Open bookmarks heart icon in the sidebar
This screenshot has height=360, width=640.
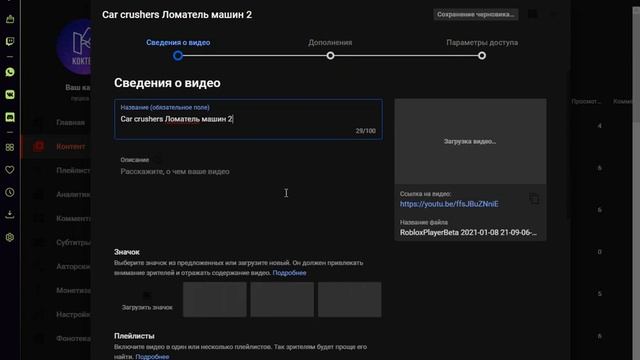coord(10,170)
